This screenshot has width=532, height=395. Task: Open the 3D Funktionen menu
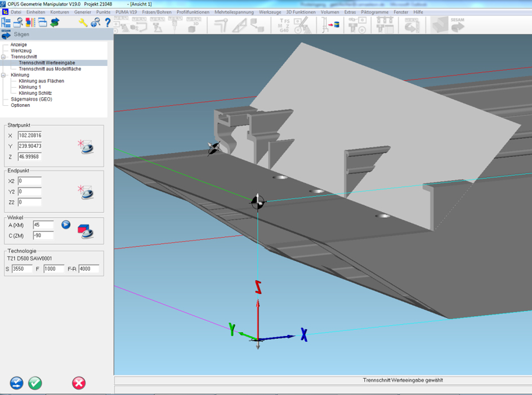tap(301, 12)
